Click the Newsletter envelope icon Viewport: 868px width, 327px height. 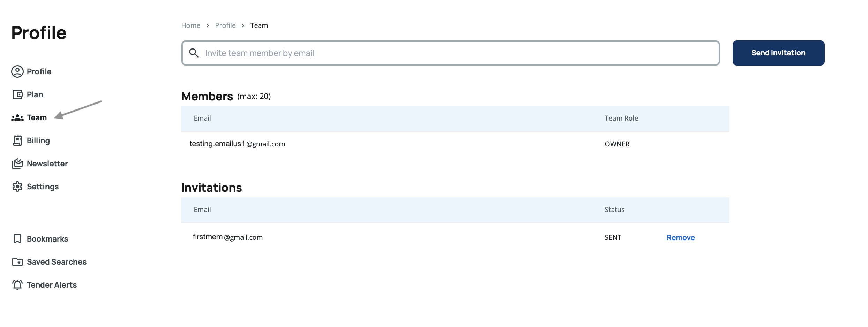pos(17,163)
